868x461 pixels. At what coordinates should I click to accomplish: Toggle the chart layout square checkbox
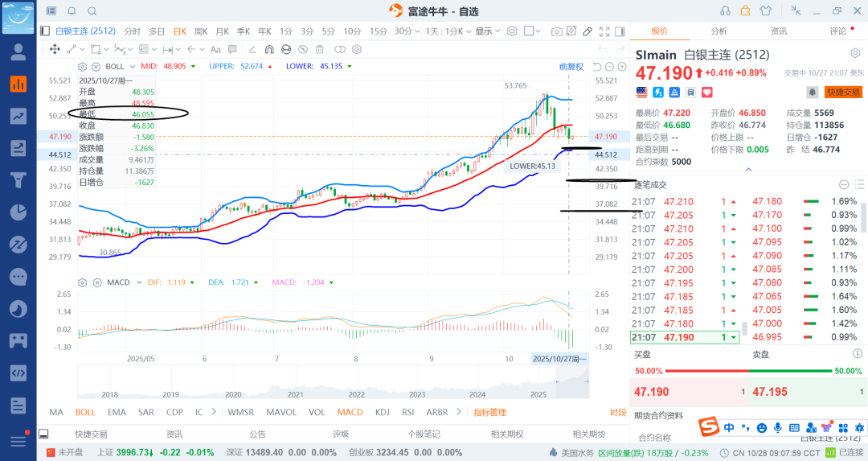click(529, 31)
